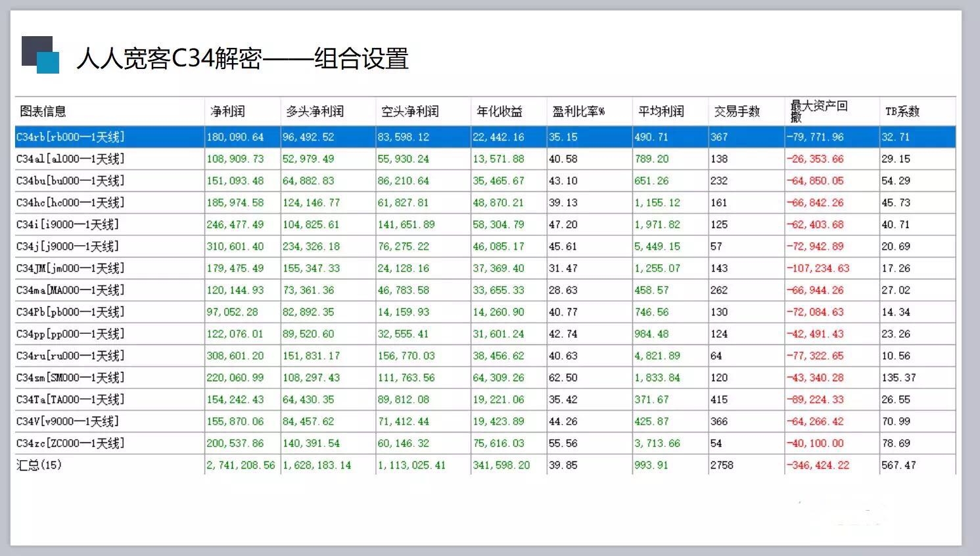Select the row C34hc[hc000—1天线]

485,202
